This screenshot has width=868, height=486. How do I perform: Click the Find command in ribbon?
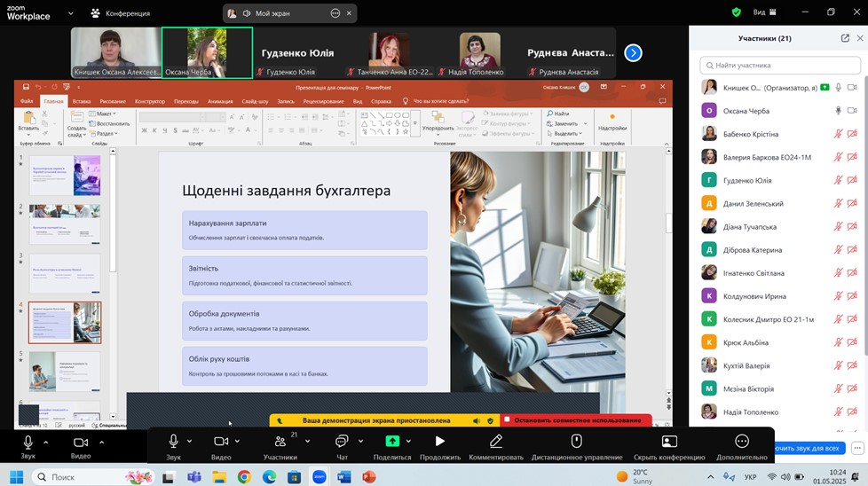pos(558,114)
